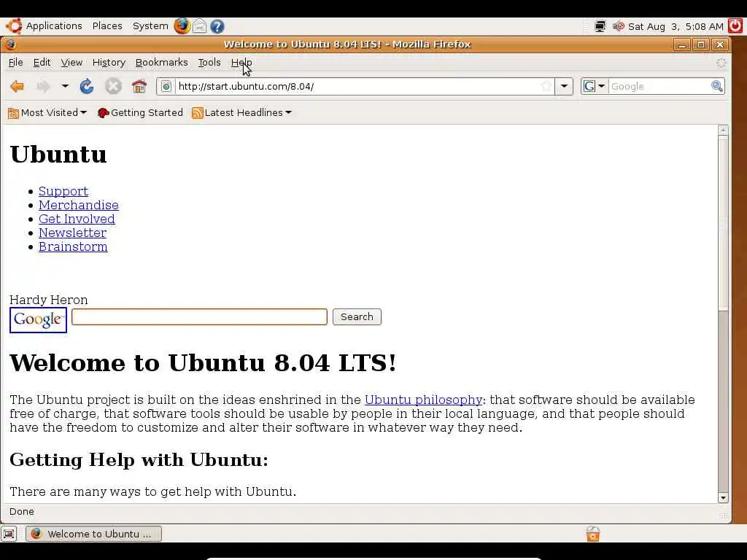Click the red power quit button
This screenshot has width=747, height=560.
pos(735,26)
